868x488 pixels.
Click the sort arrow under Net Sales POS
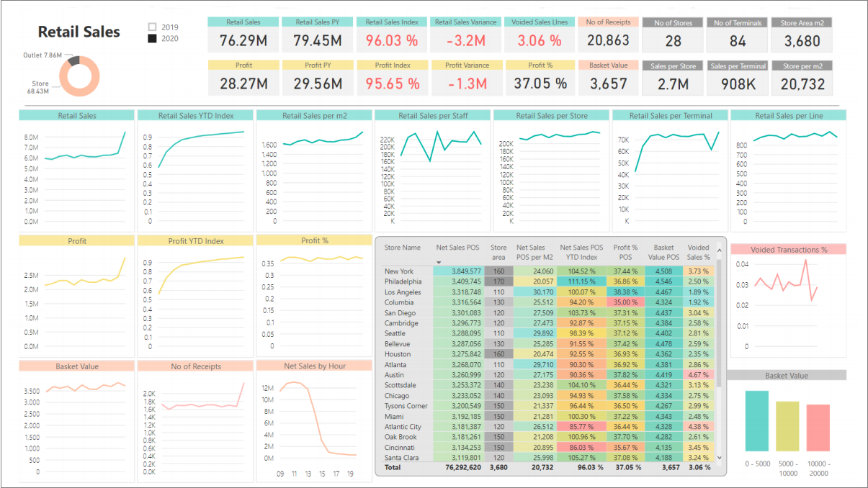point(439,262)
